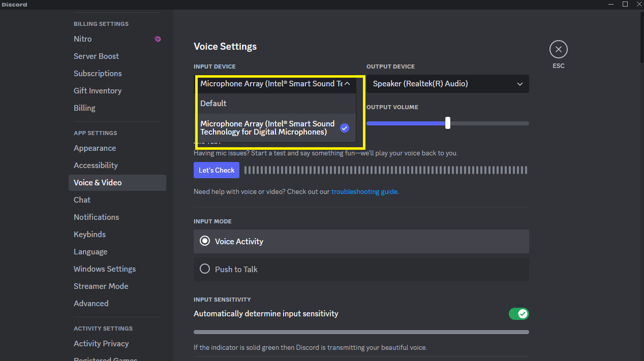The image size is (644, 361).
Task: Click the INPUT SENSITIVITY section label
Action: 222,300
